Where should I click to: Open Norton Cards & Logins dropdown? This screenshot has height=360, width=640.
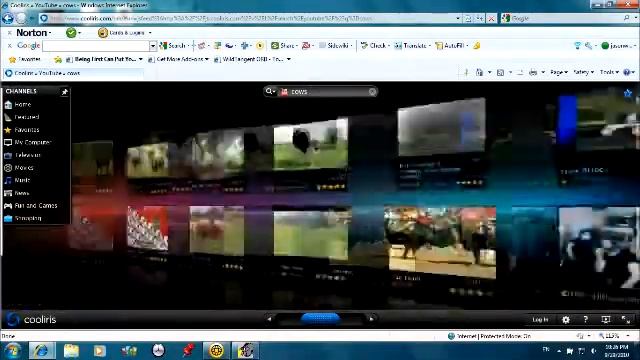point(125,33)
